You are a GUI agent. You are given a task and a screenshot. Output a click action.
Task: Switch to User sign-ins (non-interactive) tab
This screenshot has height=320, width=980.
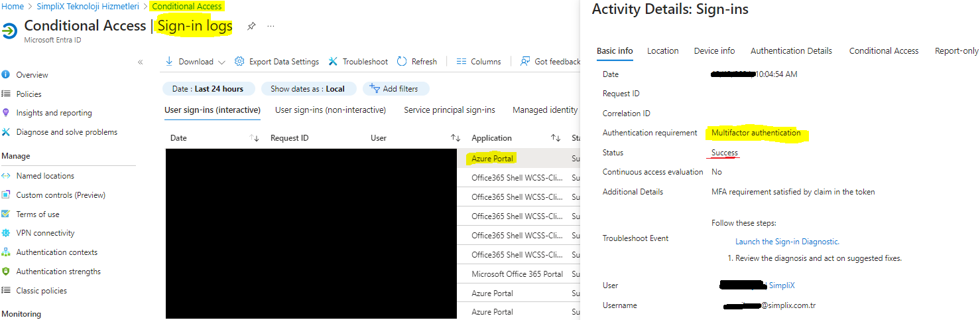point(330,110)
